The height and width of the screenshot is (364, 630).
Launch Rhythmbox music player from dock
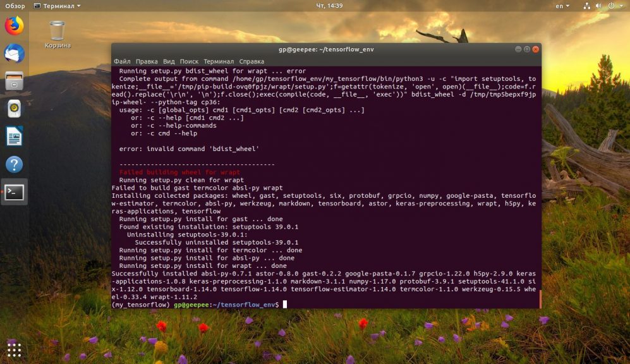[14, 109]
